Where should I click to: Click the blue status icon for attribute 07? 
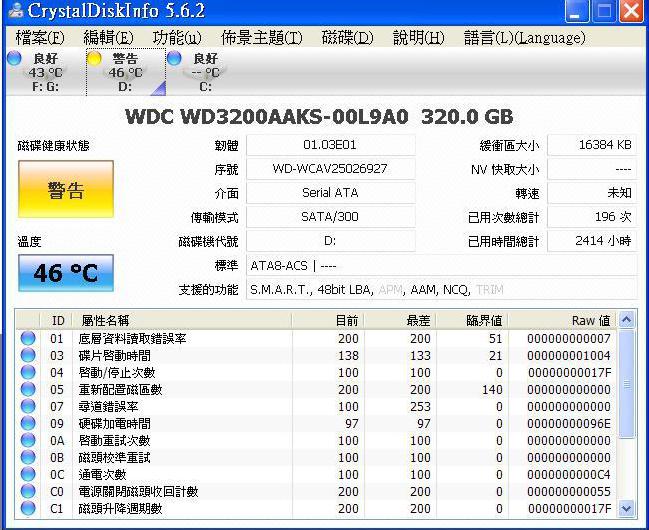click(x=28, y=406)
